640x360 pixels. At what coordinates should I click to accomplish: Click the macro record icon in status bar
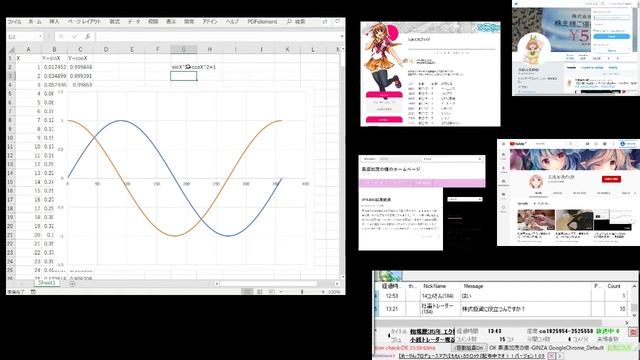(x=33, y=291)
